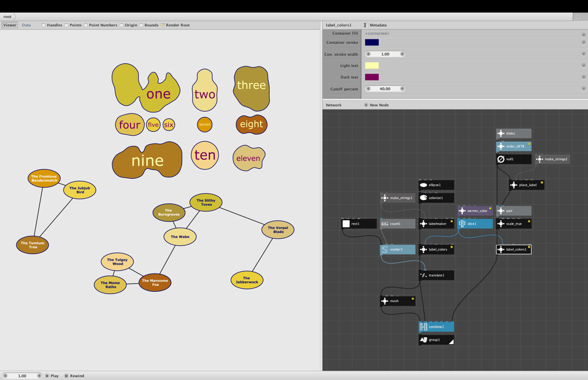Click the Play button

[x=52, y=375]
